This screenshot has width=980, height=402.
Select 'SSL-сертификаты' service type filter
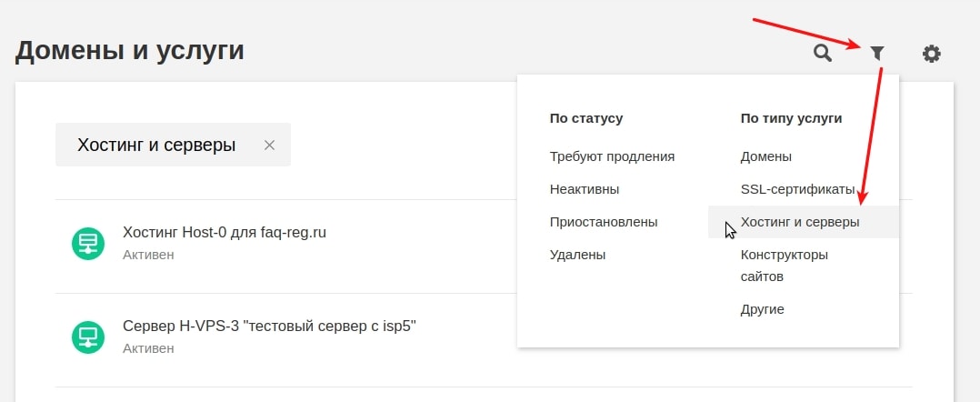click(797, 189)
